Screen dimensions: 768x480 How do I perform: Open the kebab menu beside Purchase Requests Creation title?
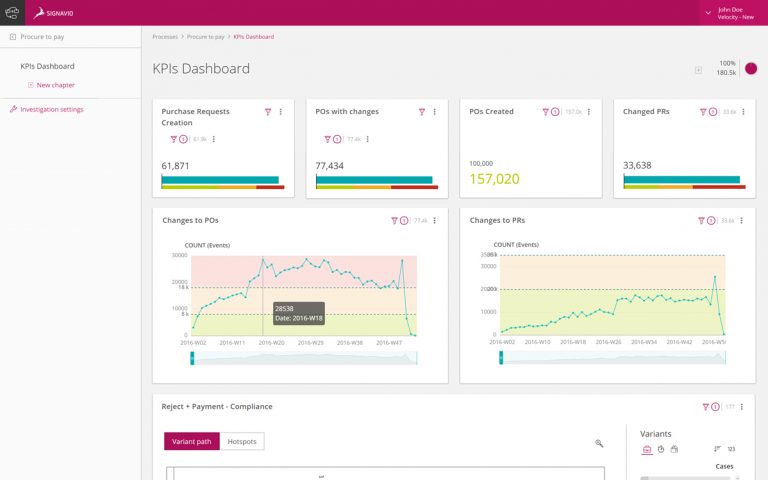pyautogui.click(x=281, y=112)
